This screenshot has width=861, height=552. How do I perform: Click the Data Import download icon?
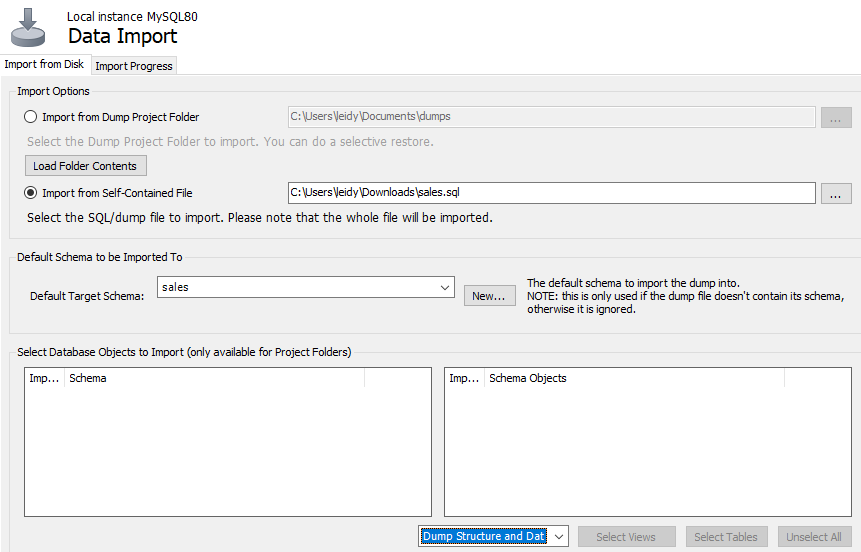pos(29,27)
